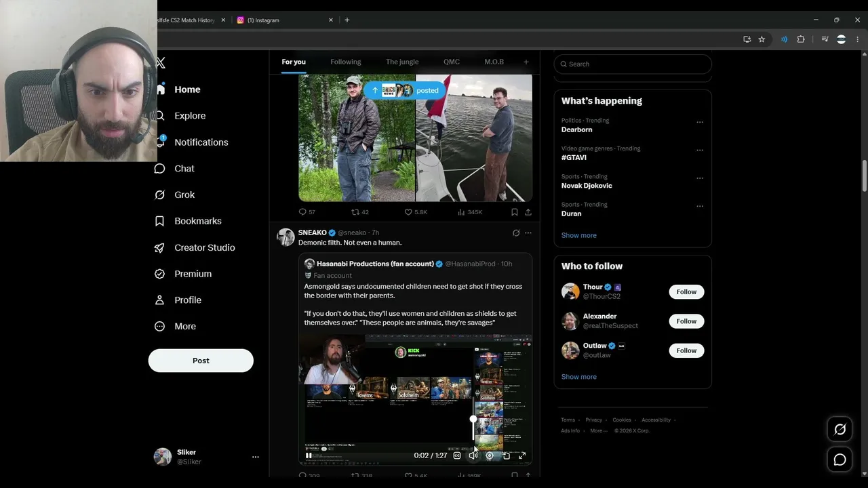The height and width of the screenshot is (488, 868).
Task: Bookmark this page with the star
Action: [762, 39]
